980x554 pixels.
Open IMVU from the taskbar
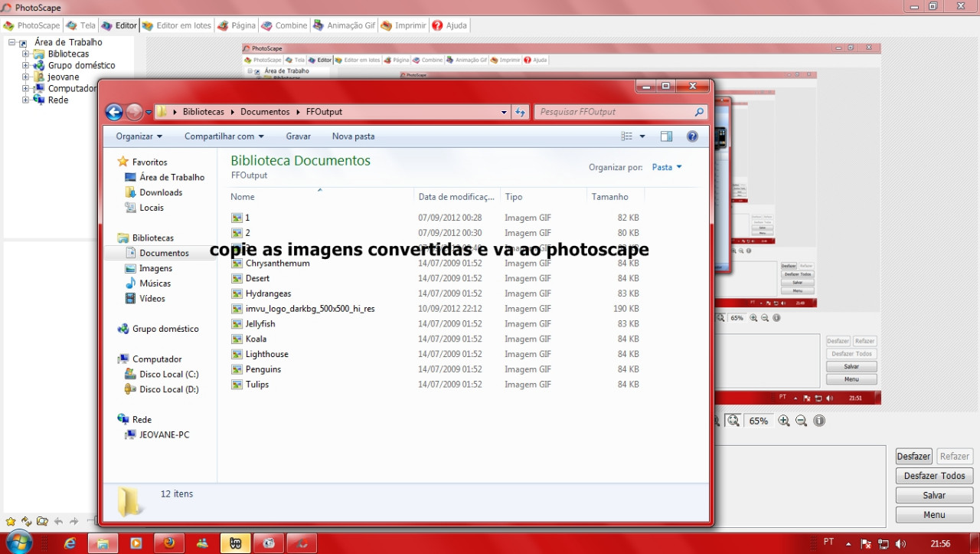tap(236, 543)
